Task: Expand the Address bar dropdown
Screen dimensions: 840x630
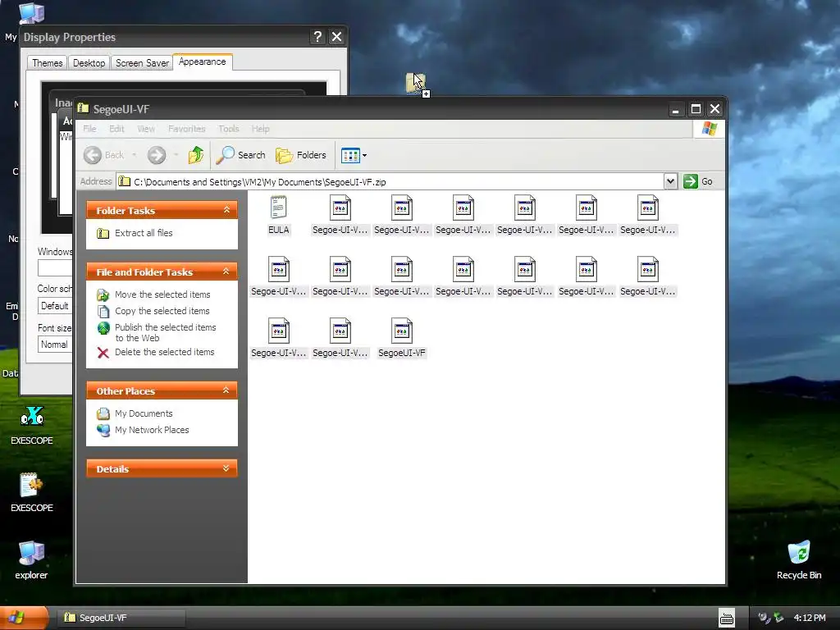Action: pos(670,181)
